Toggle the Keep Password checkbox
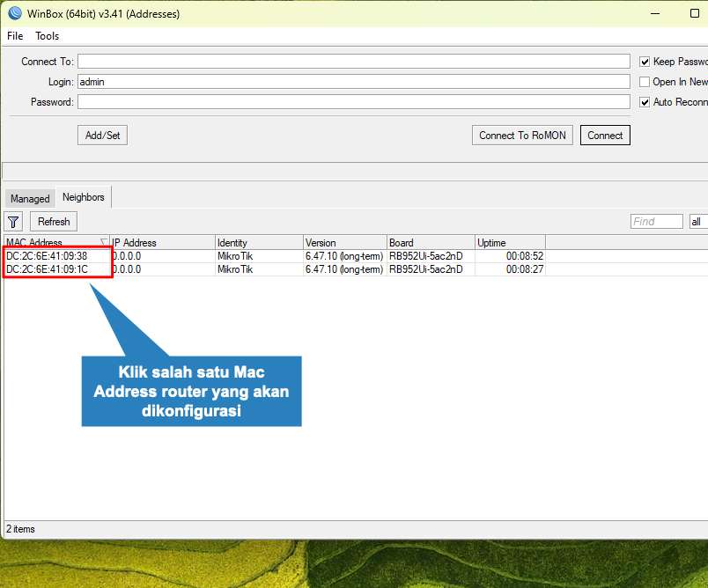 click(645, 62)
